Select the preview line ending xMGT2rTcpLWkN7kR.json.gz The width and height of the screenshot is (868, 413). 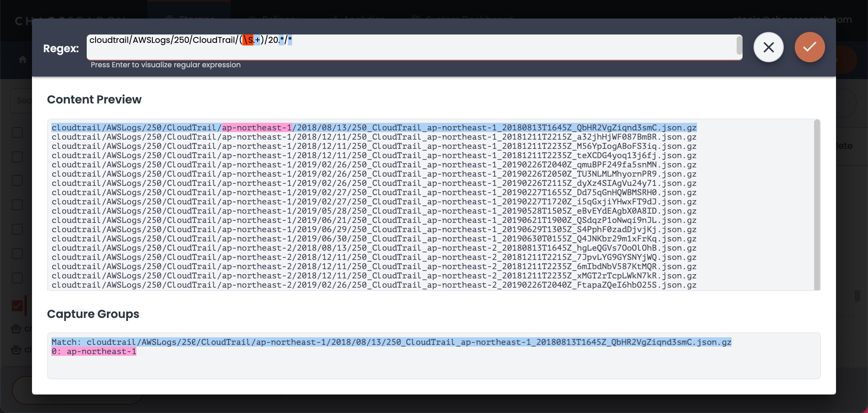pos(374,275)
